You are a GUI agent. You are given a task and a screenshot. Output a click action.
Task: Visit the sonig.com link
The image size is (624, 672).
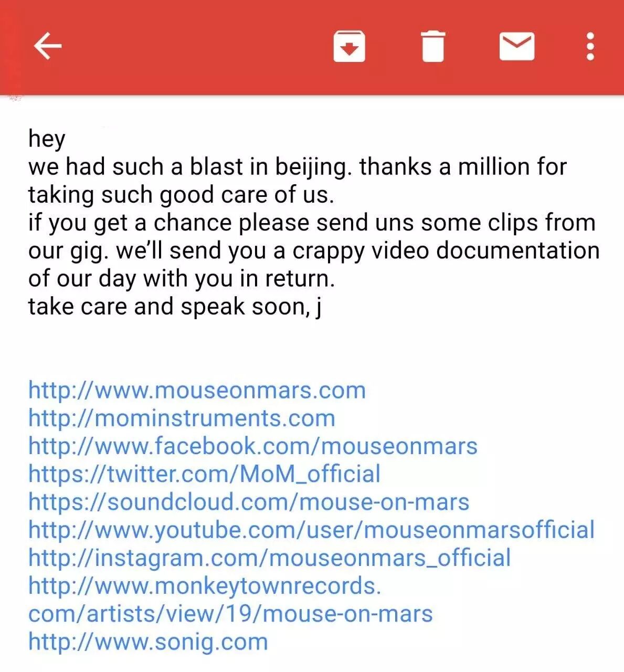click(x=148, y=642)
